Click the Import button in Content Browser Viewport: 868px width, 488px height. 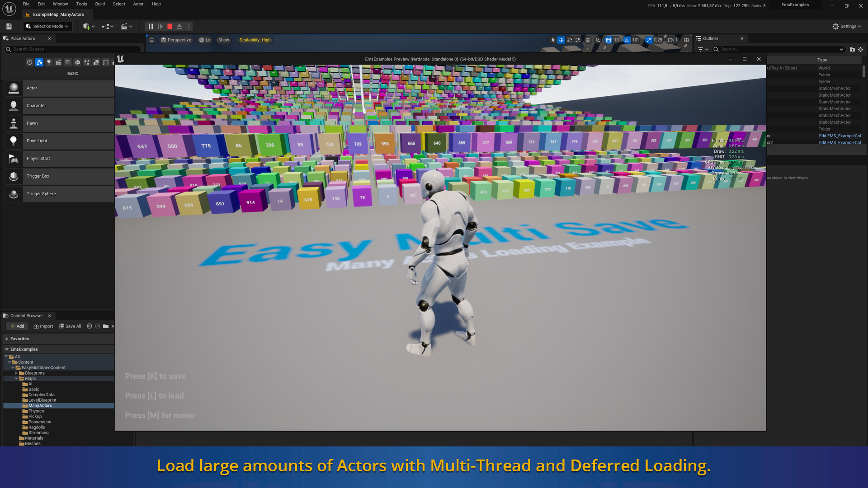tap(43, 326)
